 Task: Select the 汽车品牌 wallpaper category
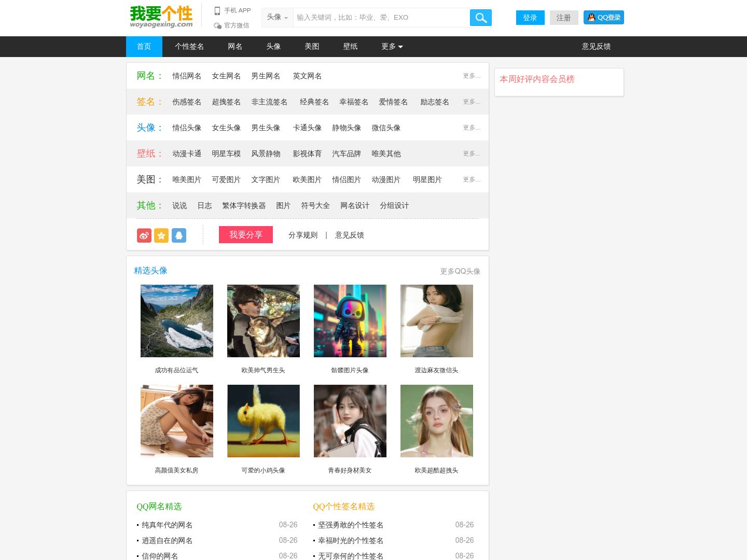click(x=347, y=154)
